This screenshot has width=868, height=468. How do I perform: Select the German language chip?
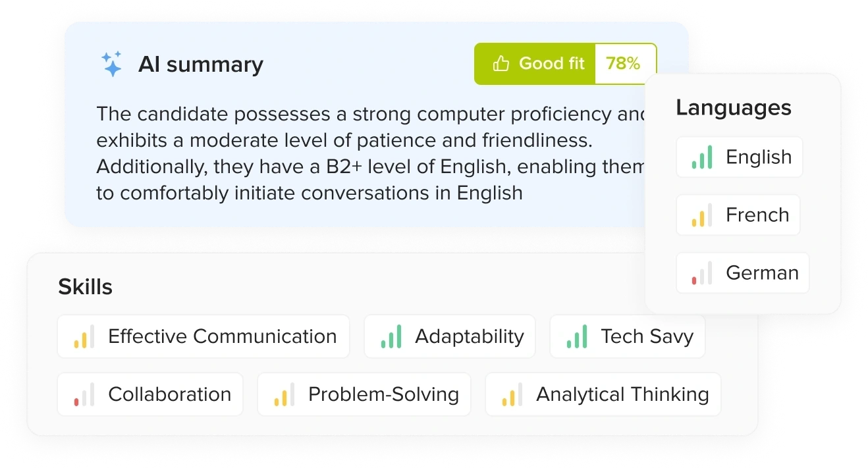click(x=743, y=273)
